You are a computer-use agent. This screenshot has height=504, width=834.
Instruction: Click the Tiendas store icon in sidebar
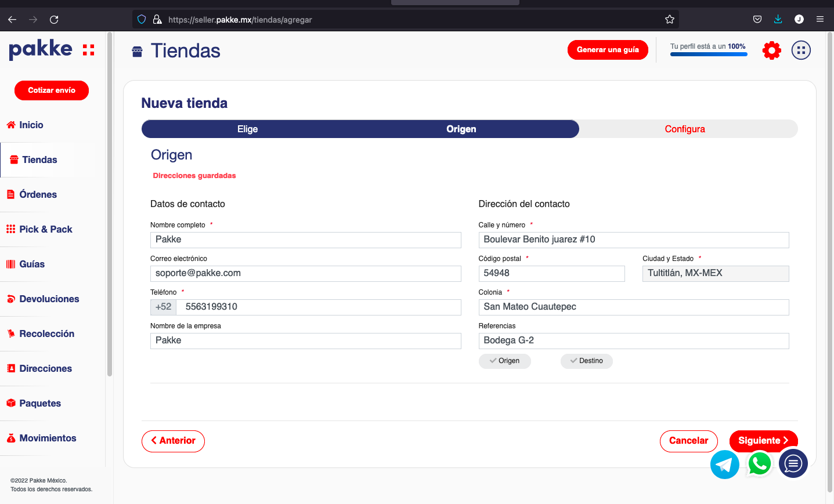(14, 159)
